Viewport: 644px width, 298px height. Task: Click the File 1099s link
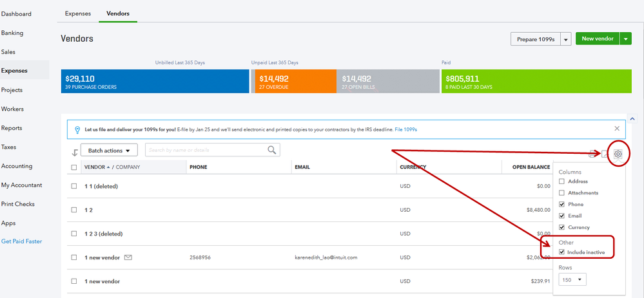coord(405,129)
